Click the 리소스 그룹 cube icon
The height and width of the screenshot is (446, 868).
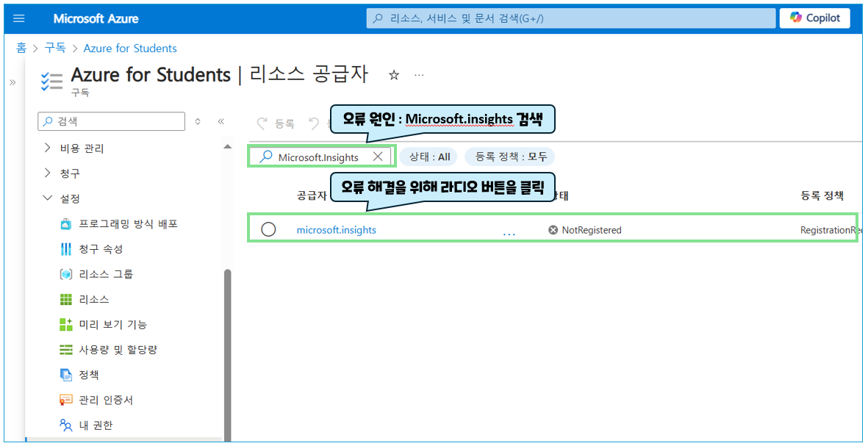coord(66,274)
